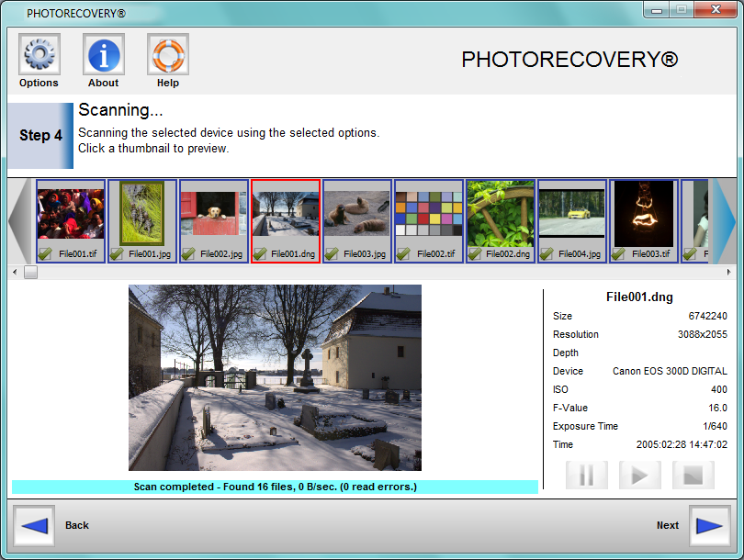Click the scrollbar's small right arrow

(x=730, y=273)
